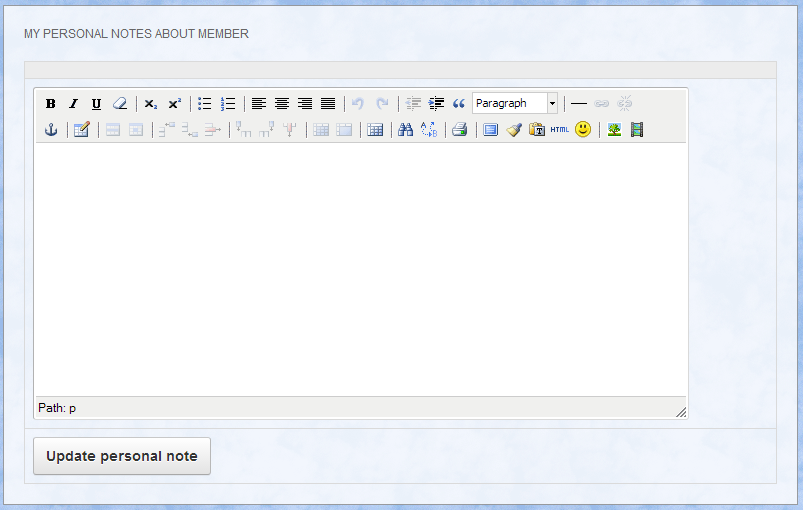Apply blockquote formatting
The height and width of the screenshot is (510, 803).
(459, 104)
